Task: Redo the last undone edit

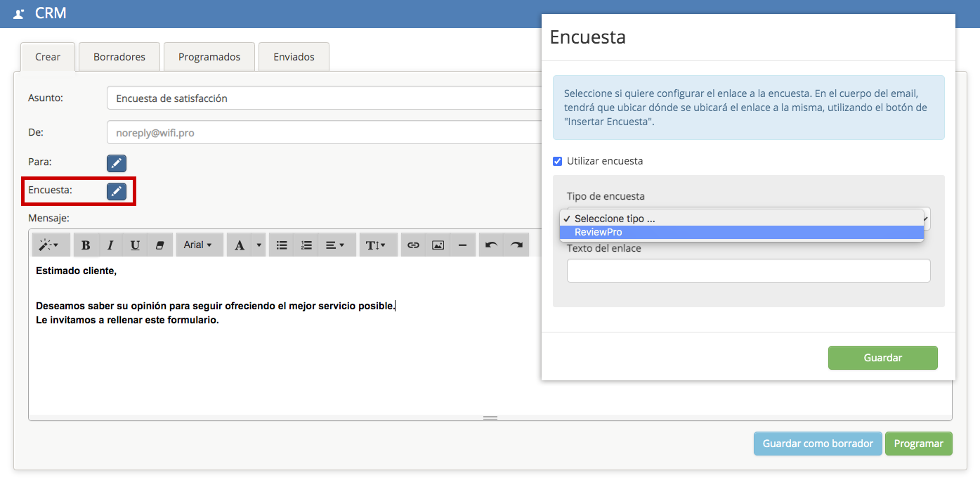Action: pos(516,245)
